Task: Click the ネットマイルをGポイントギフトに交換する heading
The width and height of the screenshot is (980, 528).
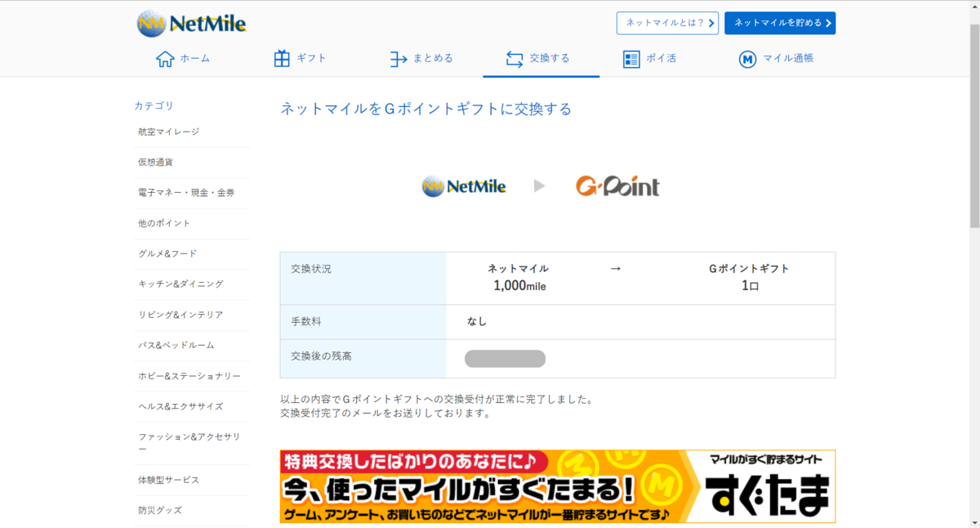Action: (426, 109)
